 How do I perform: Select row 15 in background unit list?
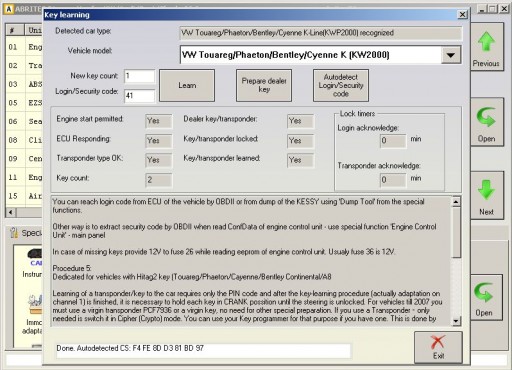(x=25, y=196)
